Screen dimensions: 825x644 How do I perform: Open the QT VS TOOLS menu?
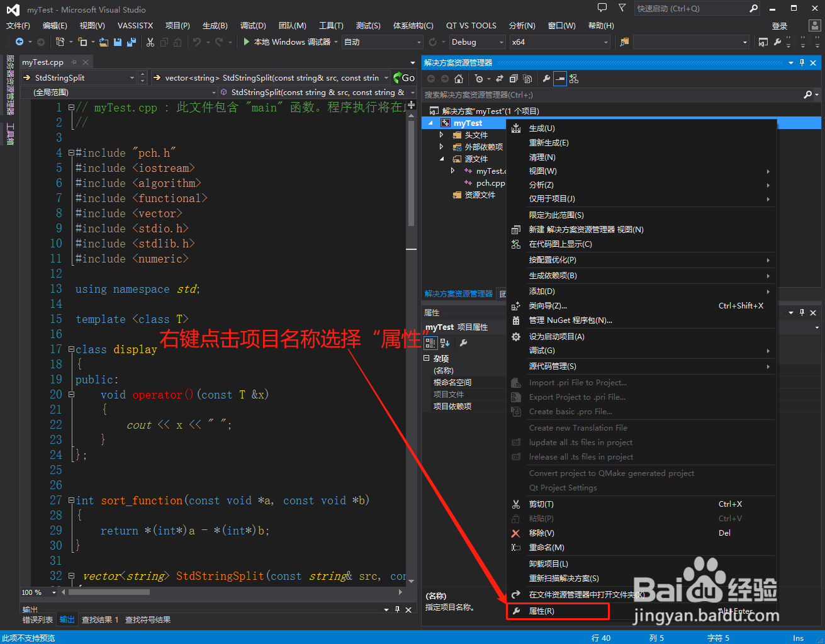coord(471,25)
